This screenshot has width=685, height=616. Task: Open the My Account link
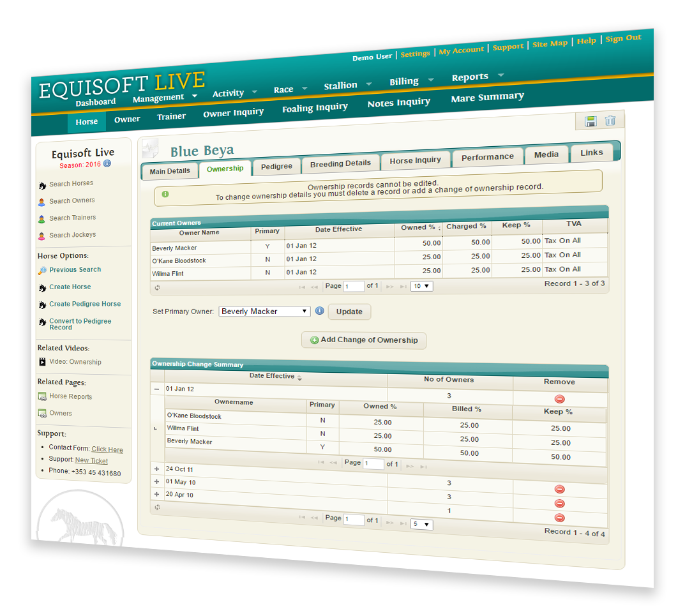point(462,50)
